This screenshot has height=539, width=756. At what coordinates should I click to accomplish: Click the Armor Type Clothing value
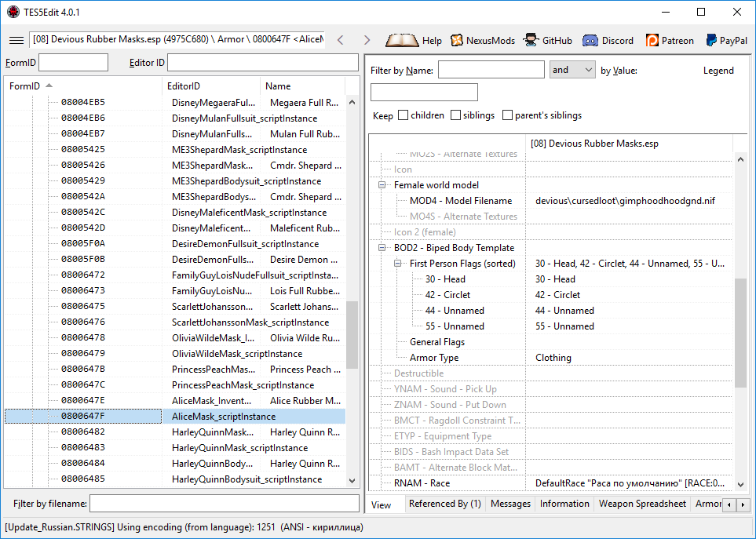coord(553,358)
